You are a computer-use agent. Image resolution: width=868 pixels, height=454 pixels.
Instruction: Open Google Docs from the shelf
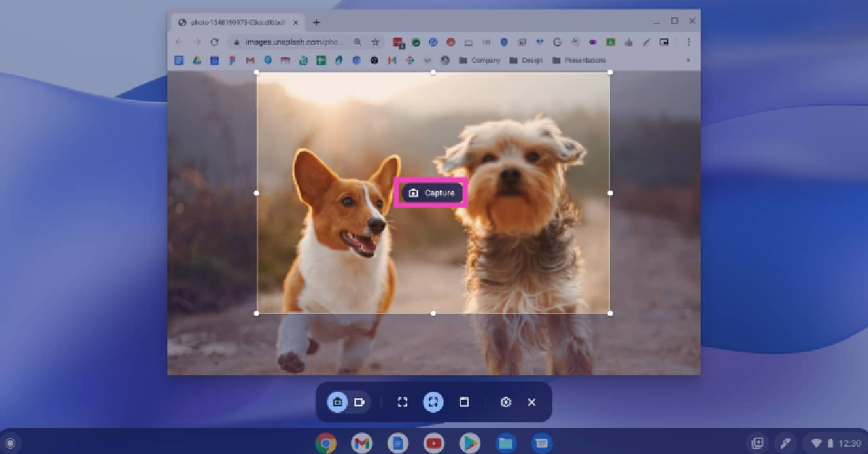(397, 442)
